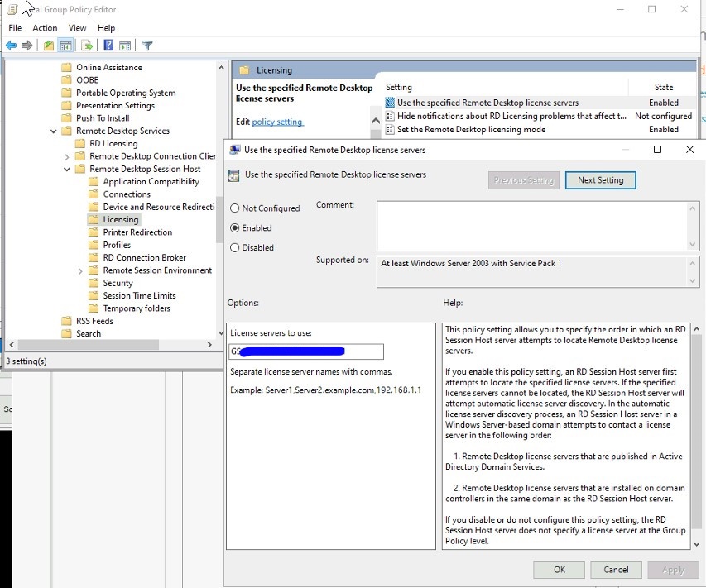706x588 pixels.
Task: Expand the Remote Desktop Connection Client node
Action: [x=66, y=155]
